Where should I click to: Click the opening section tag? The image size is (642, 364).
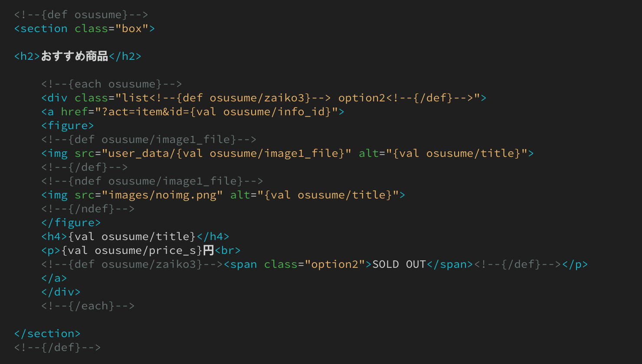coord(85,29)
